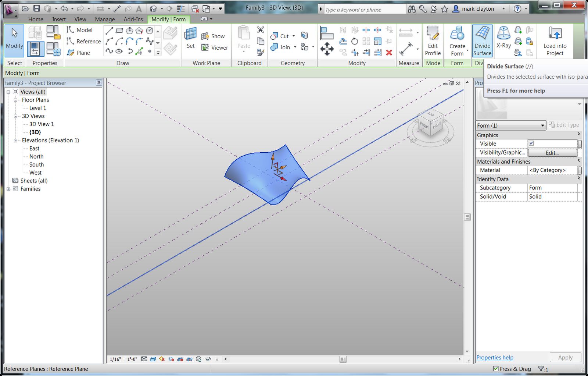Enable Press & Drag on status bar
Screen dimensions: 588x376
pyautogui.click(x=496, y=369)
